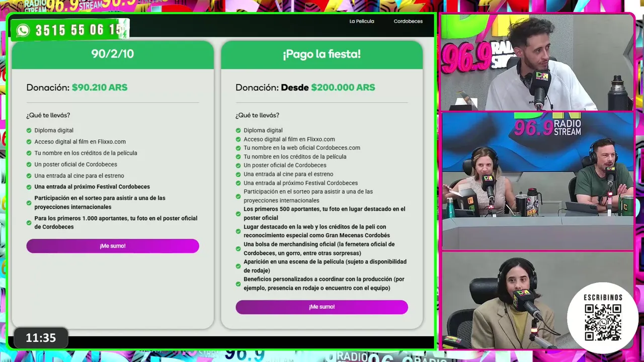Click checkmark beside Acceso digital, 90/2/10 card
The image size is (644, 362).
[x=29, y=142]
